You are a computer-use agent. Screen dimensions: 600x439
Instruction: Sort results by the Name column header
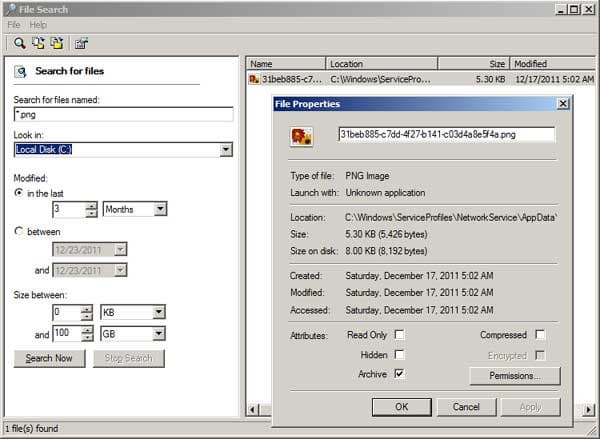coord(285,64)
